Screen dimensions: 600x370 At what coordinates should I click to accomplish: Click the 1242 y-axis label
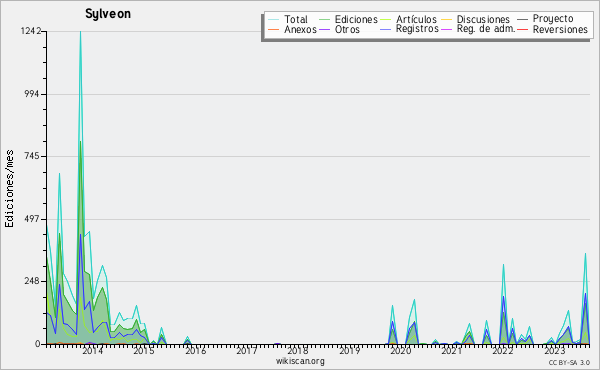coord(30,31)
